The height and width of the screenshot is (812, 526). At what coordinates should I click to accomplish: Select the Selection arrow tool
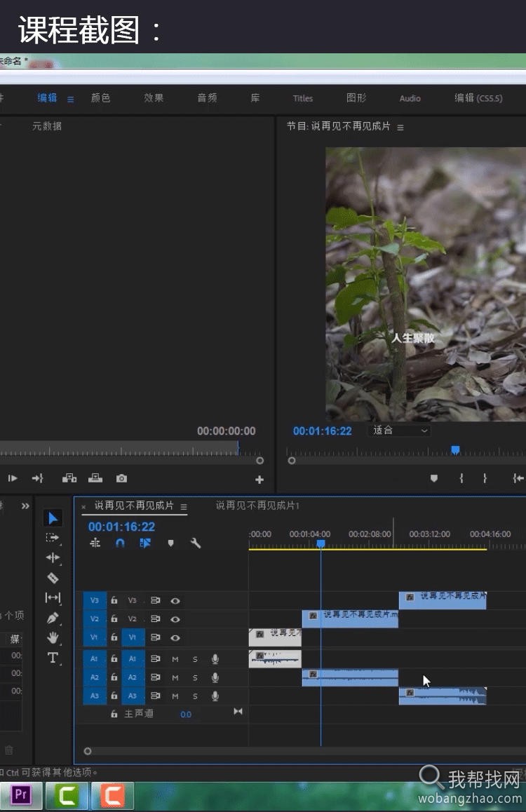53,518
